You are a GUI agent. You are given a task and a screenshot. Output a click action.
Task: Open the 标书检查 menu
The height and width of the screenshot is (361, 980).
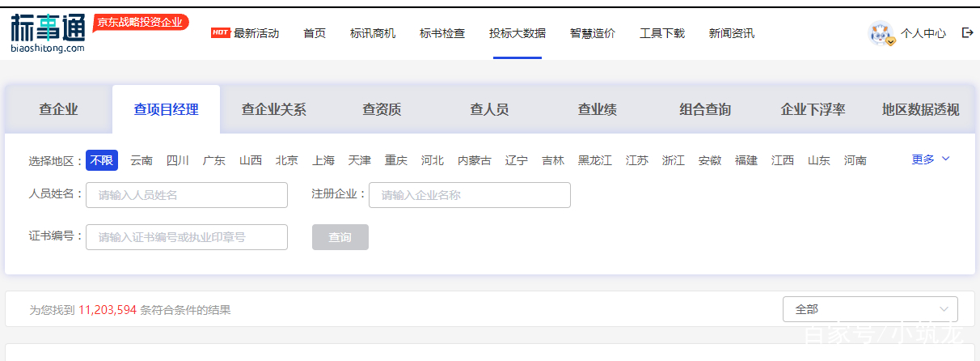click(442, 33)
